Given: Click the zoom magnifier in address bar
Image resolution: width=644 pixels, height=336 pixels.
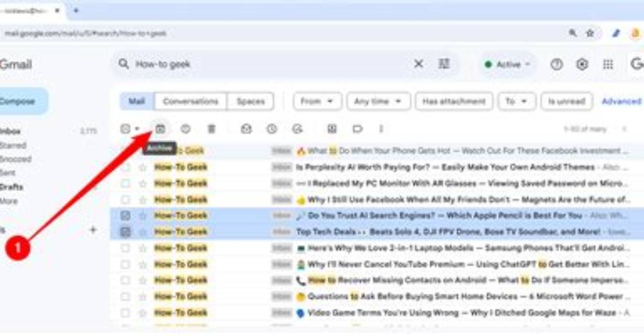Looking at the screenshot, I should 573,33.
